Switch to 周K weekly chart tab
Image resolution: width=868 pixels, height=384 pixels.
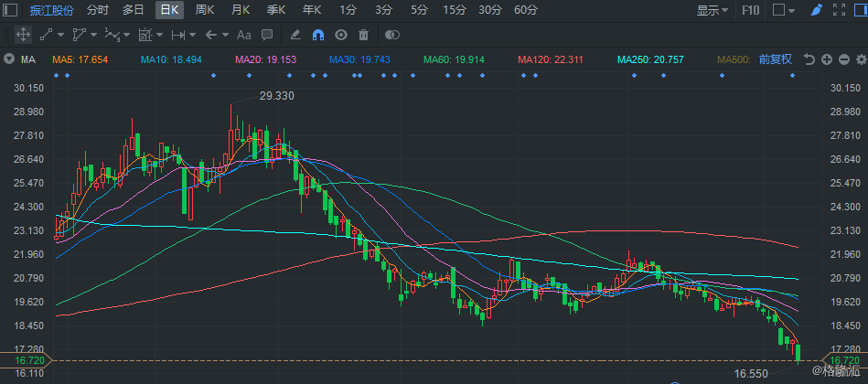click(x=205, y=10)
